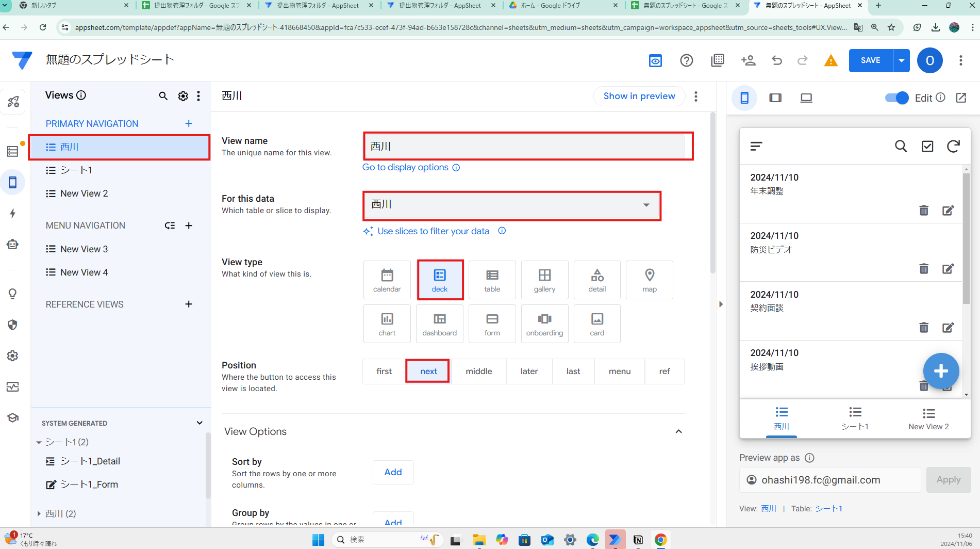980x549 pixels.
Task: Set position to menu
Action: [620, 371]
